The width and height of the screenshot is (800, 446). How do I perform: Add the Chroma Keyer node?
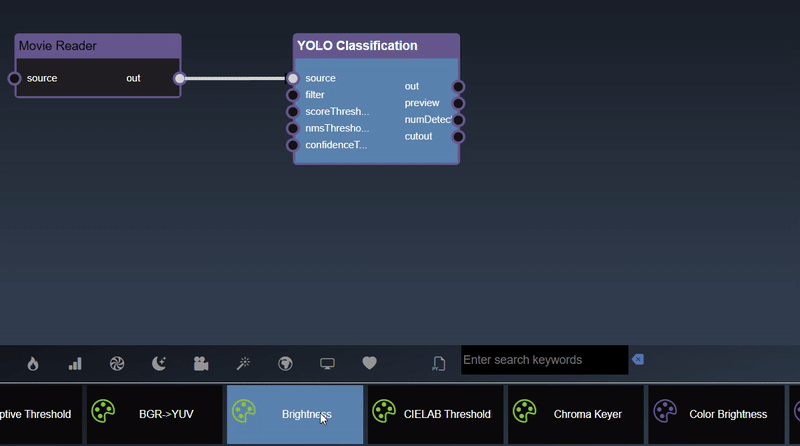pos(575,414)
